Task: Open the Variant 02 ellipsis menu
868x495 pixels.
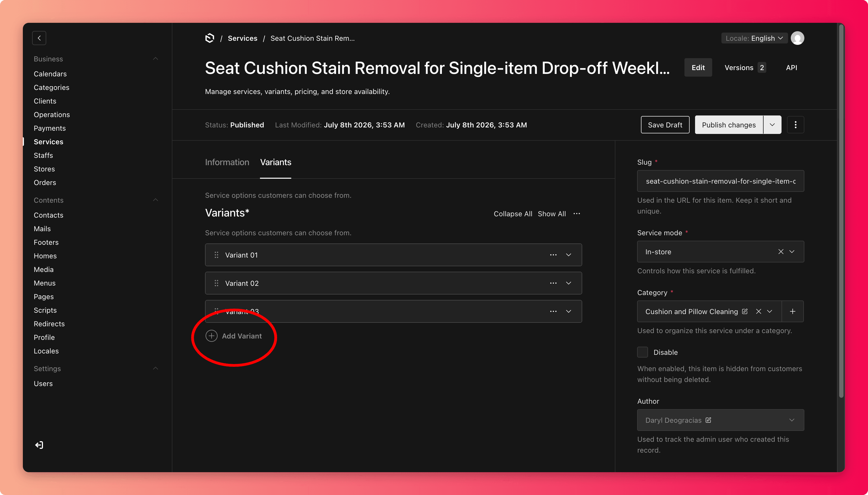Action: point(553,283)
